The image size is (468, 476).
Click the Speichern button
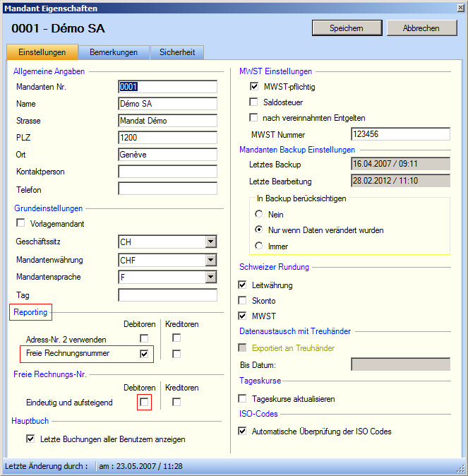click(346, 28)
